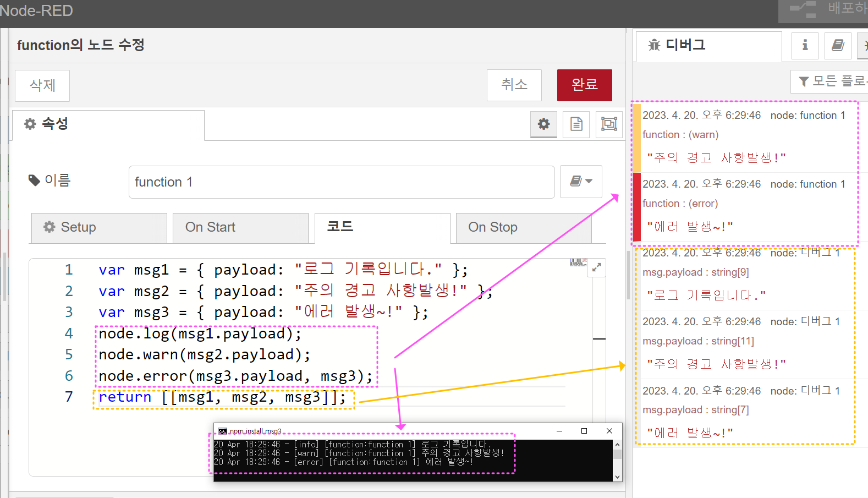This screenshot has width=868, height=498.
Task: Expand the code editor to full size
Action: tap(597, 268)
